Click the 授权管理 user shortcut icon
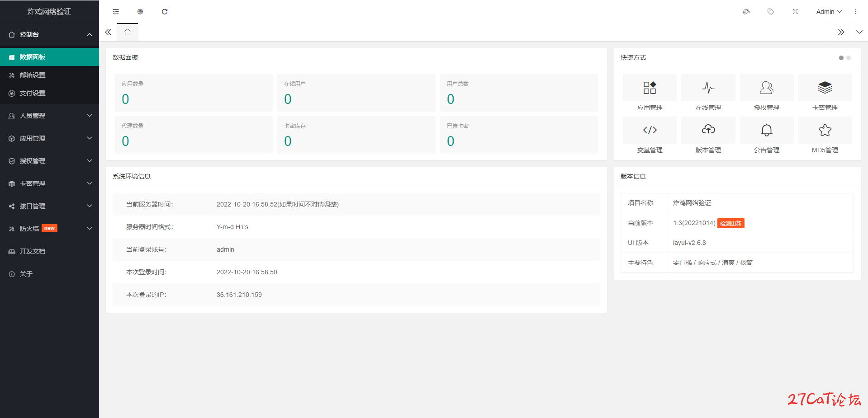The width and height of the screenshot is (868, 418). tap(767, 88)
